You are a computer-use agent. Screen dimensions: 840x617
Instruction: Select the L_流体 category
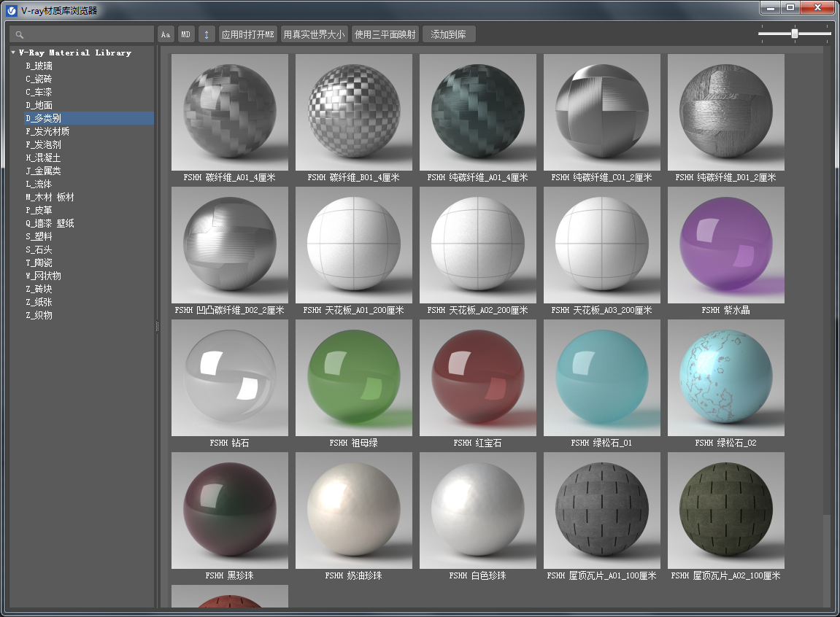coord(39,184)
